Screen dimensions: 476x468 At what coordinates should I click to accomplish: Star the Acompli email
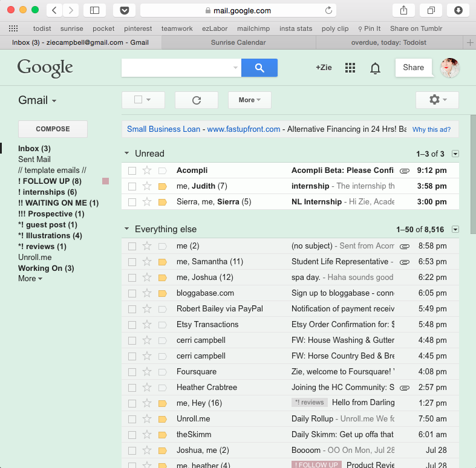point(147,171)
